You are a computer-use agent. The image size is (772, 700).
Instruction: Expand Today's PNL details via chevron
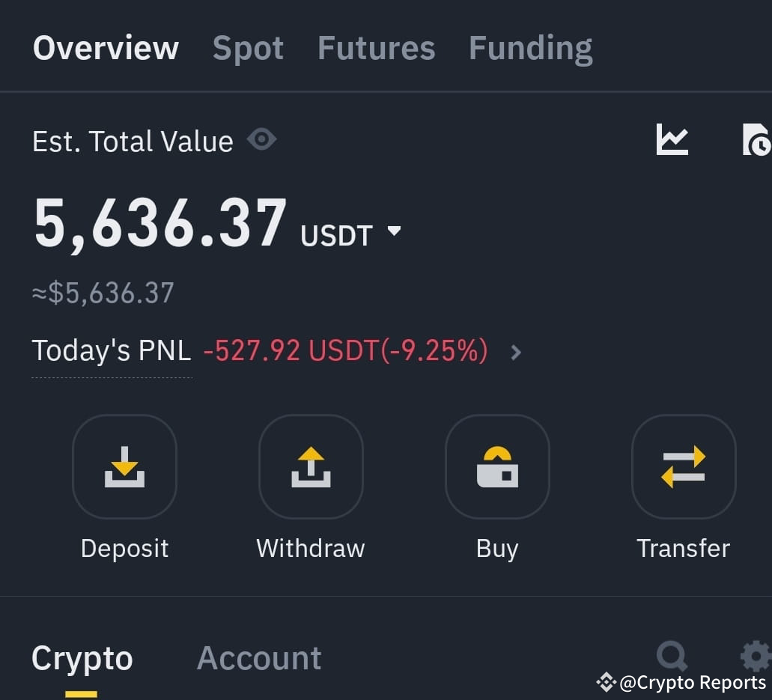[516, 352]
